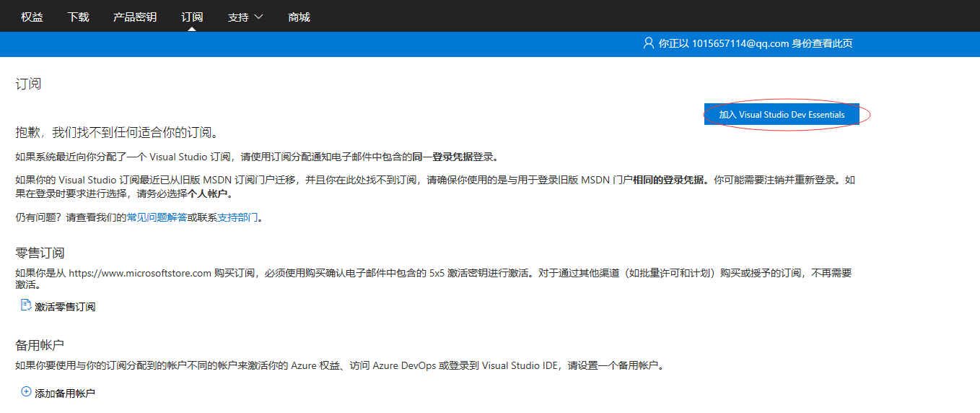The width and height of the screenshot is (980, 413).
Task: Click the bold 个人帐户 text
Action: pos(209,194)
